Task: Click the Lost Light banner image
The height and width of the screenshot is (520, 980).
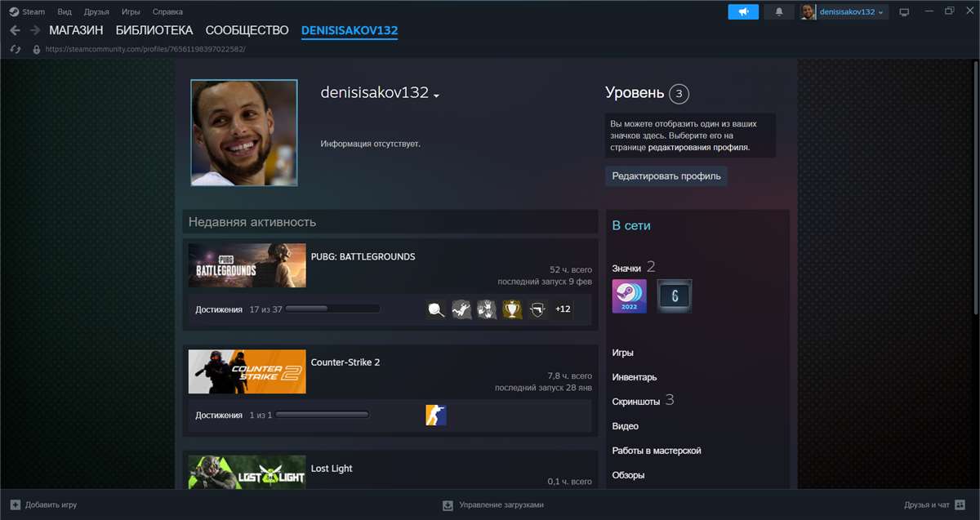Action: pos(247,472)
